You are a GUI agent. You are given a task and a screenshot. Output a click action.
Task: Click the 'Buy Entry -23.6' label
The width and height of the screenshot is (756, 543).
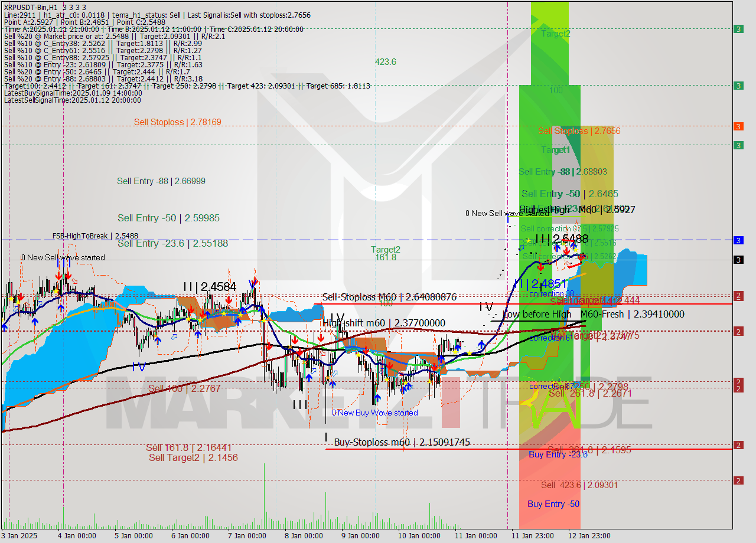click(x=558, y=454)
